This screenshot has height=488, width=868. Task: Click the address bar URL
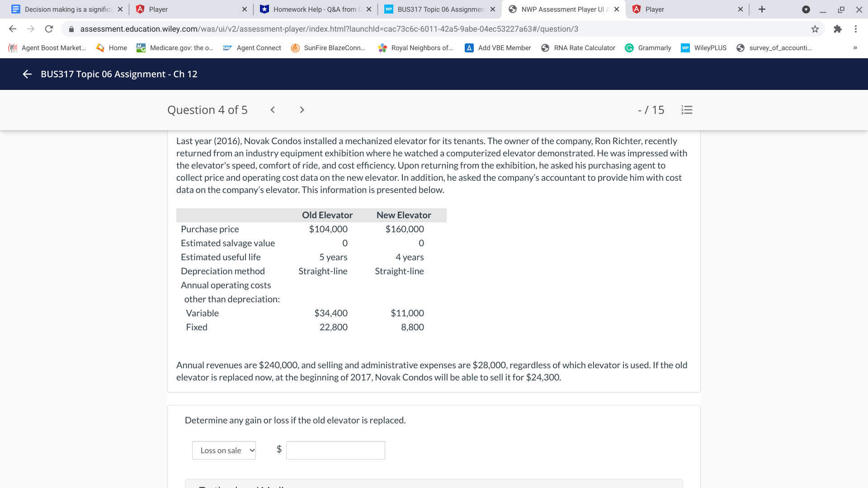point(329,29)
